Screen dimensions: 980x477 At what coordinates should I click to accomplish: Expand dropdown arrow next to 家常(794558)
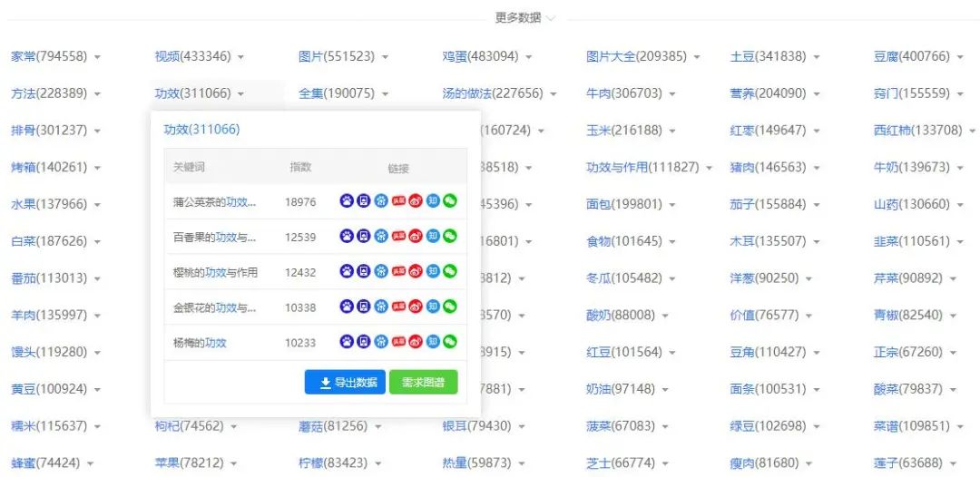click(97, 57)
